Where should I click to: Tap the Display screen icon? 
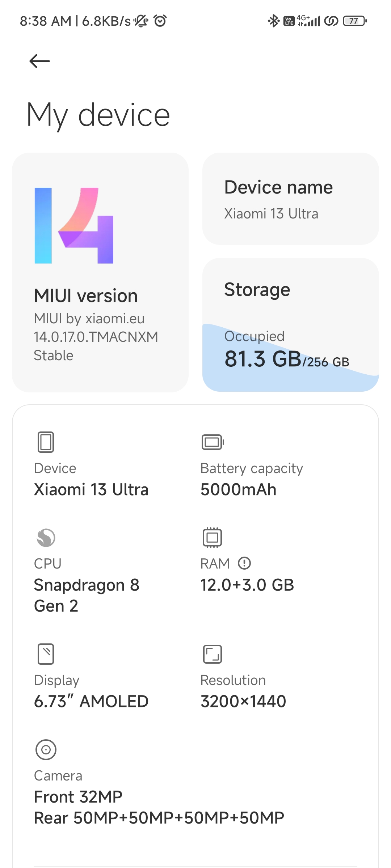46,654
